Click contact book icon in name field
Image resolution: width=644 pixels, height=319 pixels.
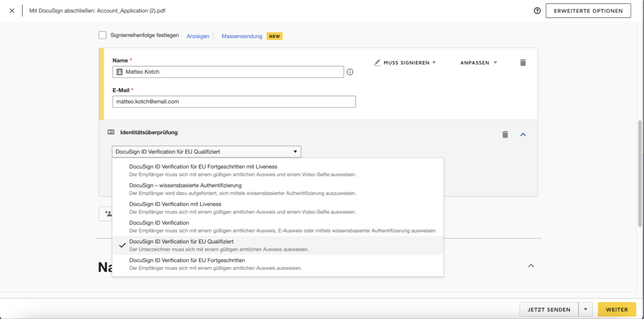[x=119, y=72]
